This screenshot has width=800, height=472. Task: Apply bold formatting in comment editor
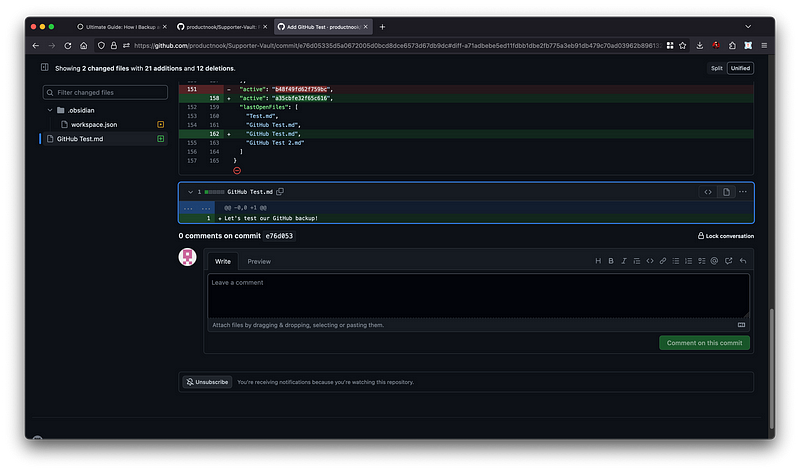pos(611,261)
